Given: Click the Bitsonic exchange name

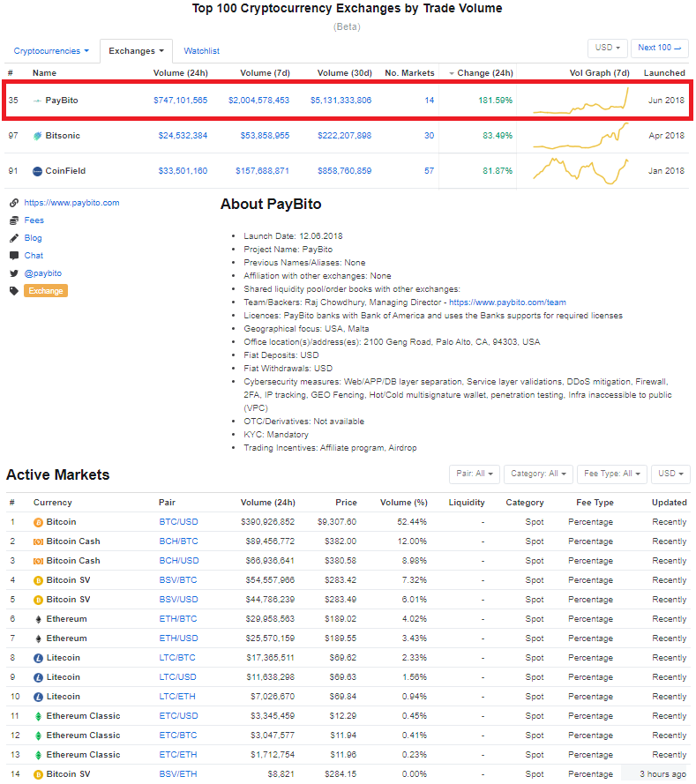Looking at the screenshot, I should (x=63, y=136).
